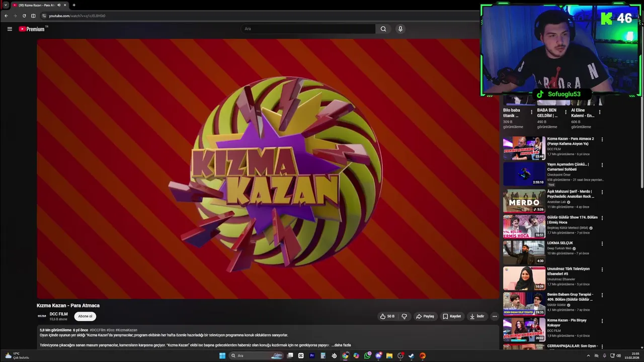Click the #DCCFilm hashtag link
The image size is (644, 362).
[98, 330]
